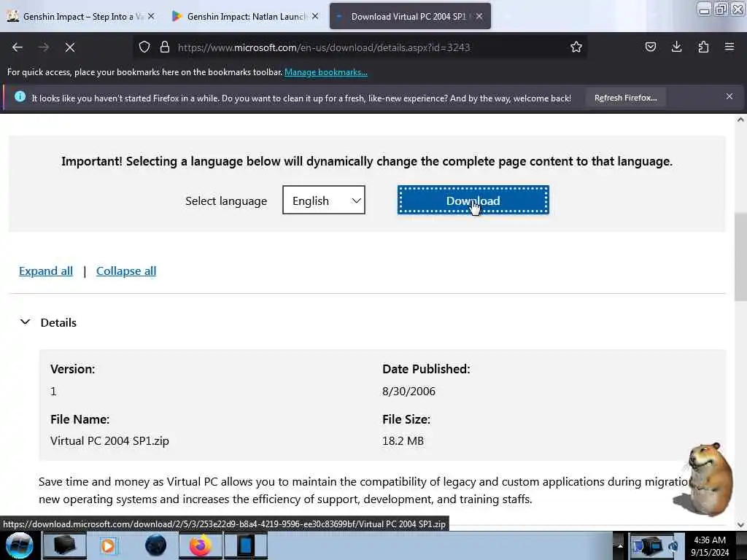Open the extensions puzzle icon
This screenshot has width=747, height=560.
[703, 47]
